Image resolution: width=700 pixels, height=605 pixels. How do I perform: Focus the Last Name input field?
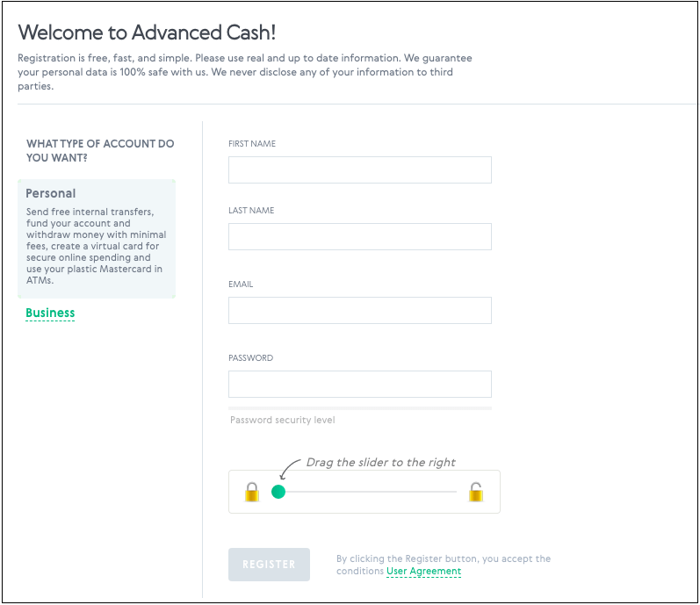(x=360, y=236)
